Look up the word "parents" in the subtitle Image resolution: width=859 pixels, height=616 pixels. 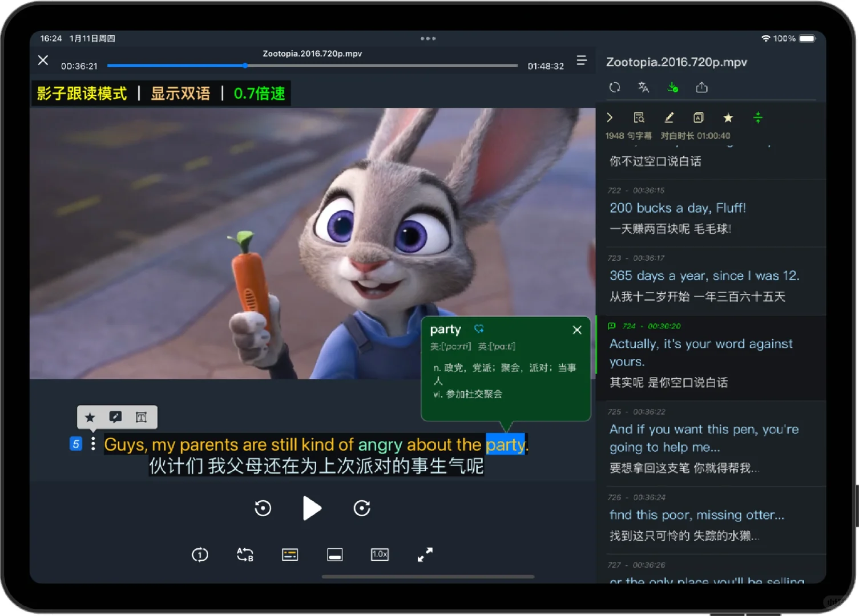click(x=209, y=445)
